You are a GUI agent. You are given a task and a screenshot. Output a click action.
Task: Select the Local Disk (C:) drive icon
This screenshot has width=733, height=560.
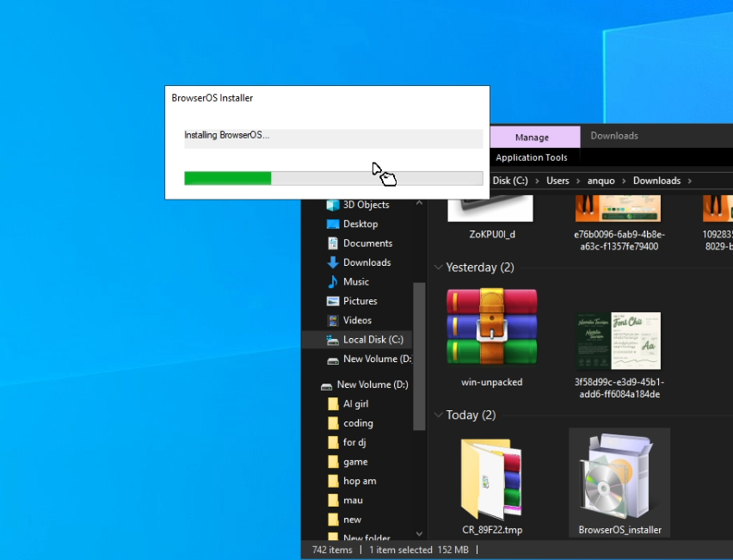pyautogui.click(x=332, y=340)
